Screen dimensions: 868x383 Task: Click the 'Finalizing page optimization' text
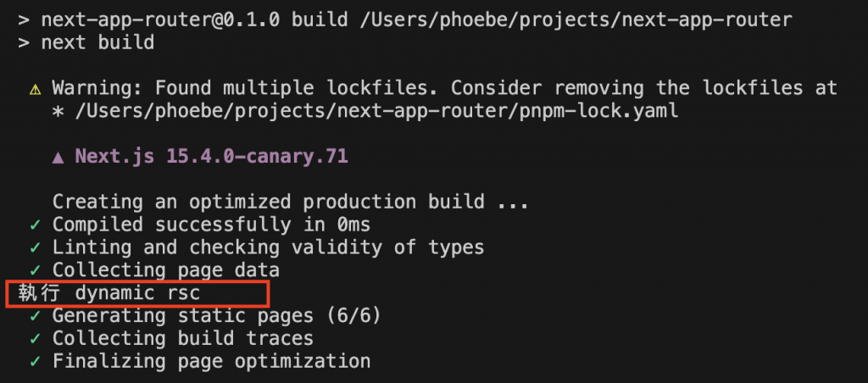[x=211, y=362]
